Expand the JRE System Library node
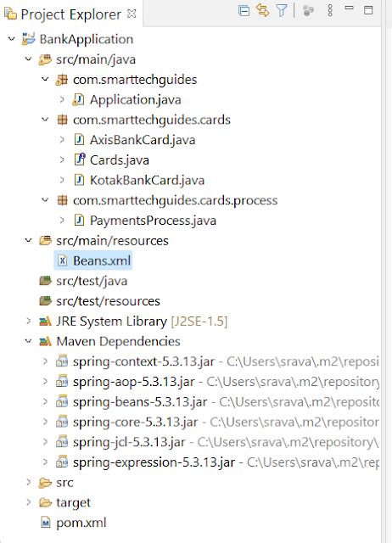Screen dimensions: 392x543 (x=29, y=321)
